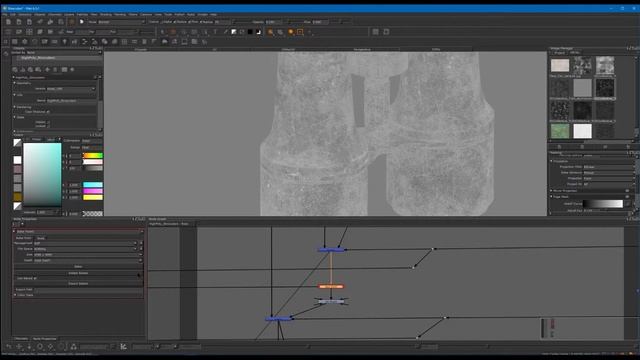Pick the gold swatch beside the color picker
The height and width of the screenshot is (360, 640).
[x=17, y=197]
